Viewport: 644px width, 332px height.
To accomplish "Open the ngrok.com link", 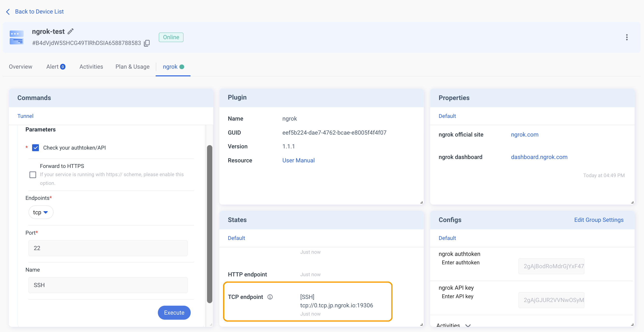I will click(x=525, y=135).
